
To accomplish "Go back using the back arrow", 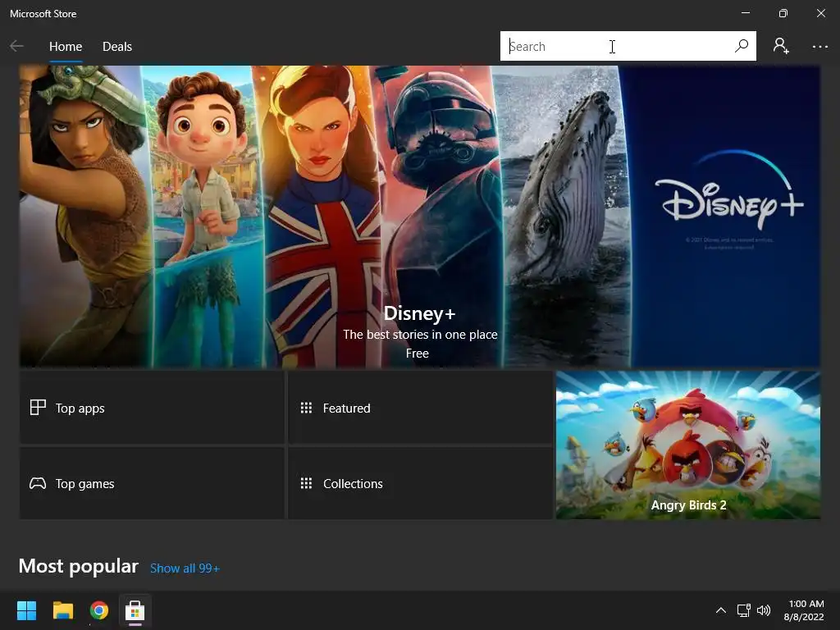I will click(16, 47).
